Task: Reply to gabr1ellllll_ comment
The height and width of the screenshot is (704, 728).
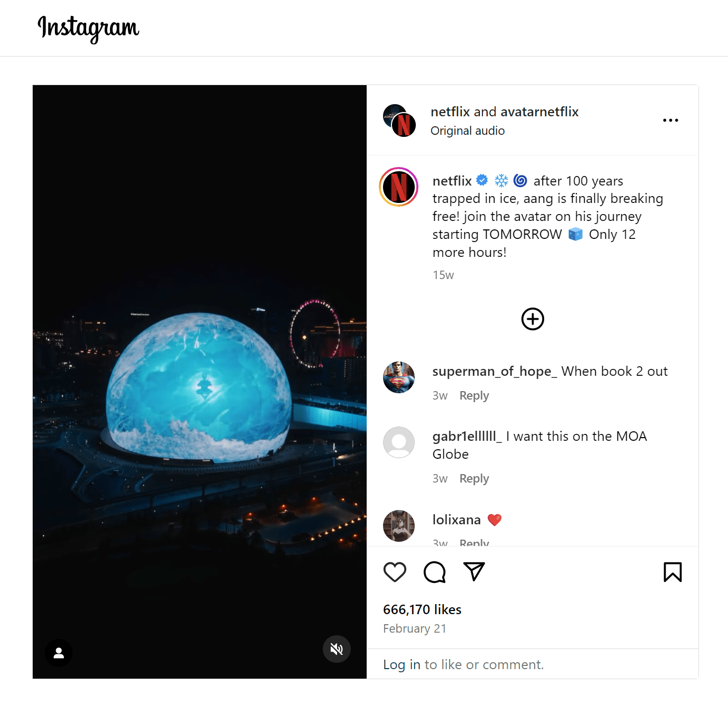Action: pyautogui.click(x=474, y=479)
